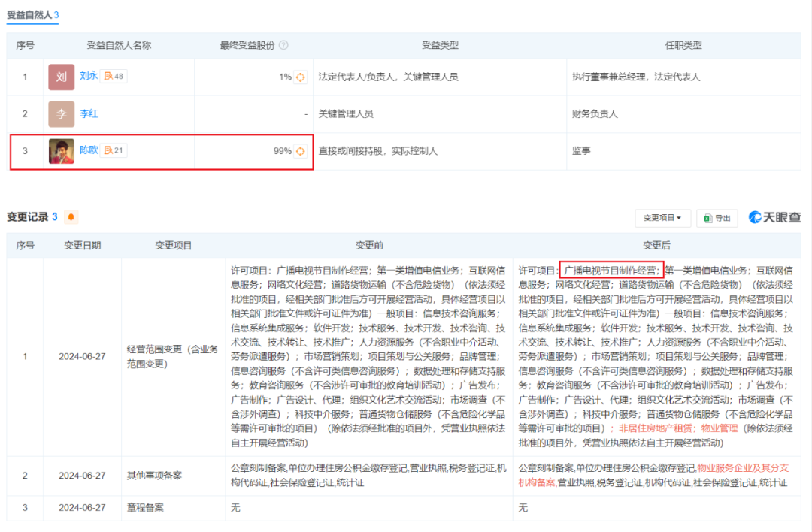Viewport: 812px width, 532px height.
Task: Click the 李 avatar icon in row 2
Action: click(x=62, y=114)
